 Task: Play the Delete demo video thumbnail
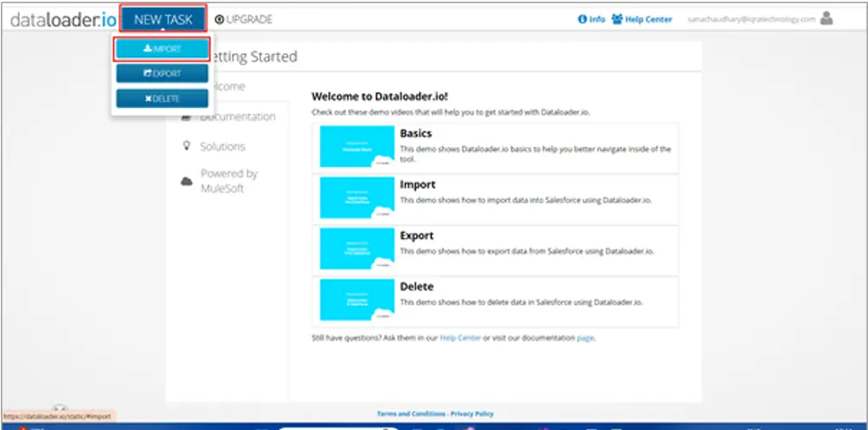(357, 300)
